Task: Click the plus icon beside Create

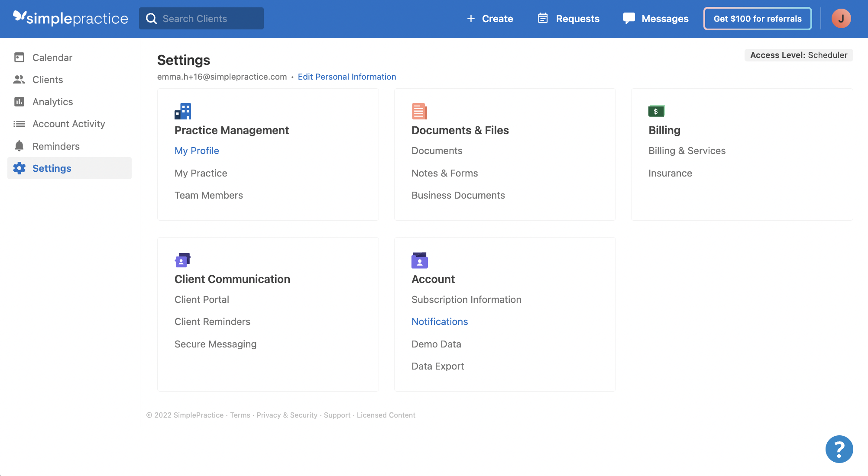Action: coord(471,19)
